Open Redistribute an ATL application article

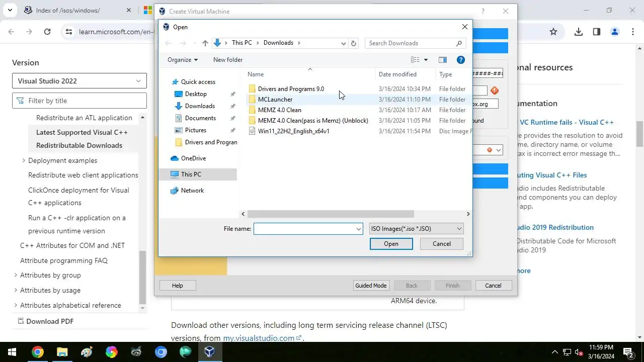(84, 118)
